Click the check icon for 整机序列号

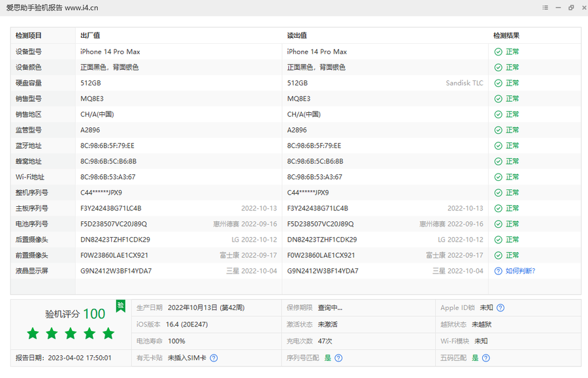coord(498,193)
